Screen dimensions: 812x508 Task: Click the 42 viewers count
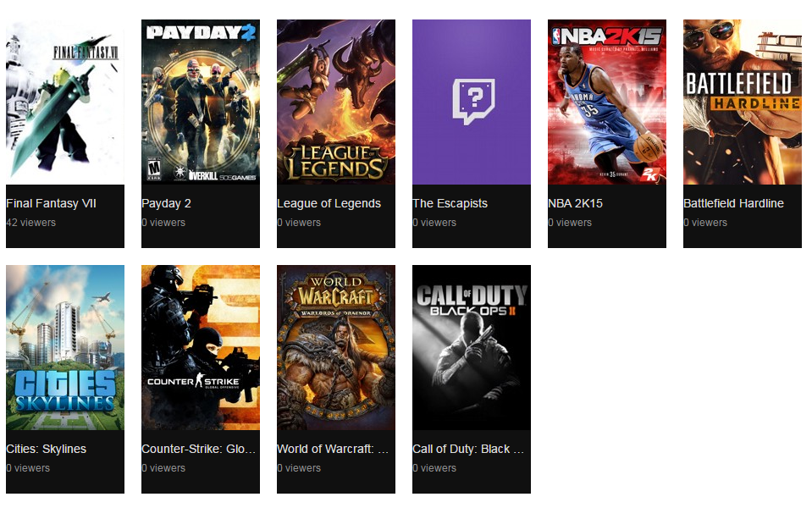(31, 223)
